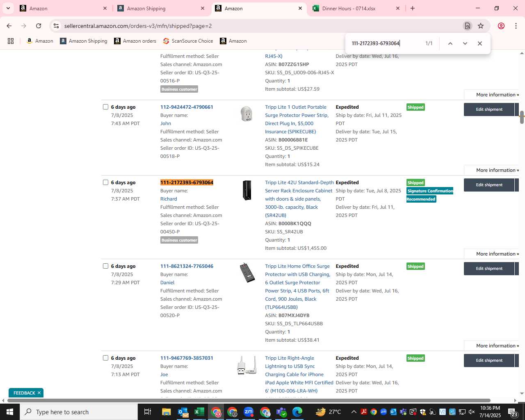Screen dimensions: 525x420
Task: Edit shipment for order 111-9467769-3857031
Action: pyautogui.click(x=489, y=361)
